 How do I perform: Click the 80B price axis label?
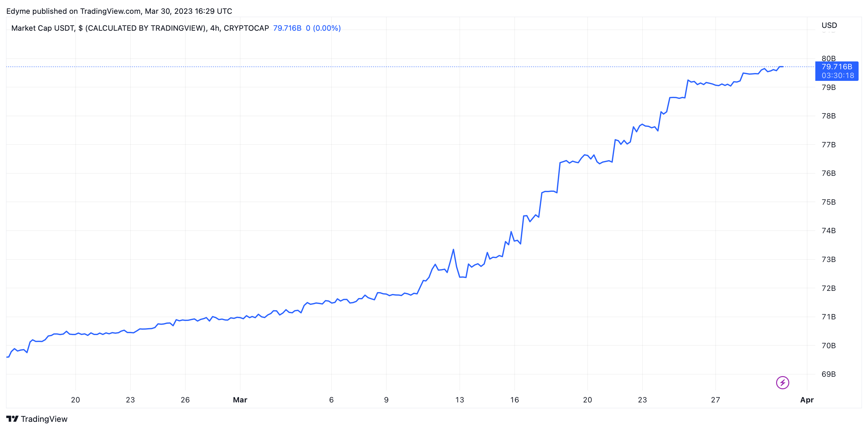pos(828,58)
